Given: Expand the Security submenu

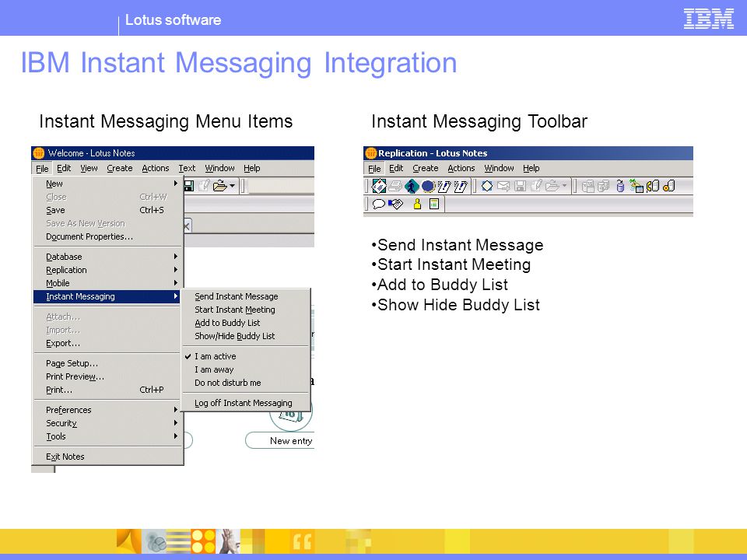Looking at the screenshot, I should click(x=107, y=423).
